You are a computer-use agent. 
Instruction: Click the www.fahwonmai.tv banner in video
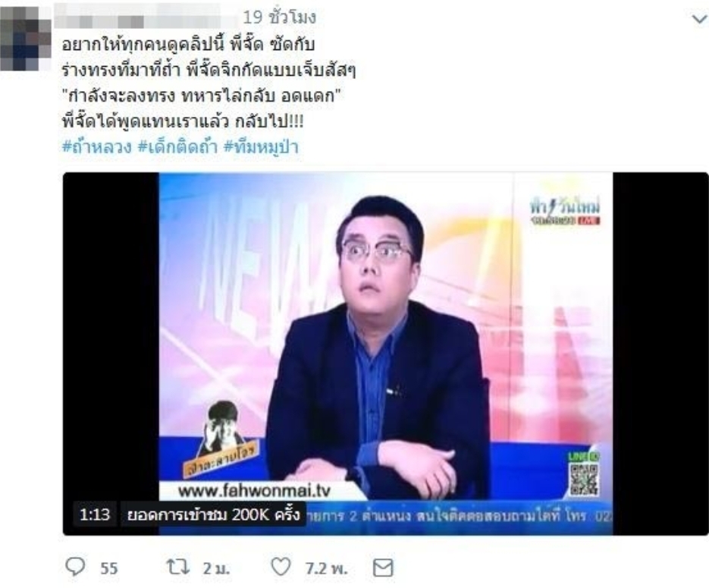pos(254,490)
